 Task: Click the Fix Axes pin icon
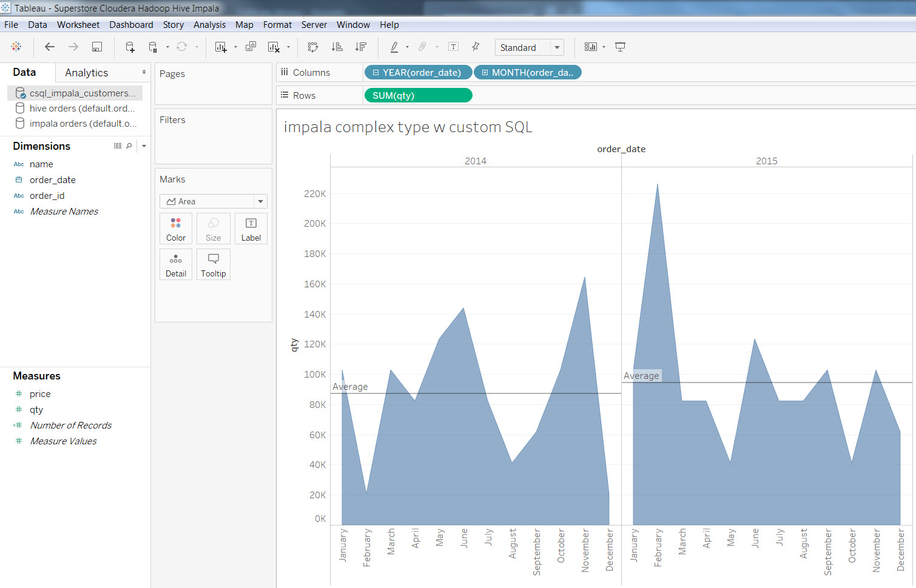(x=476, y=47)
